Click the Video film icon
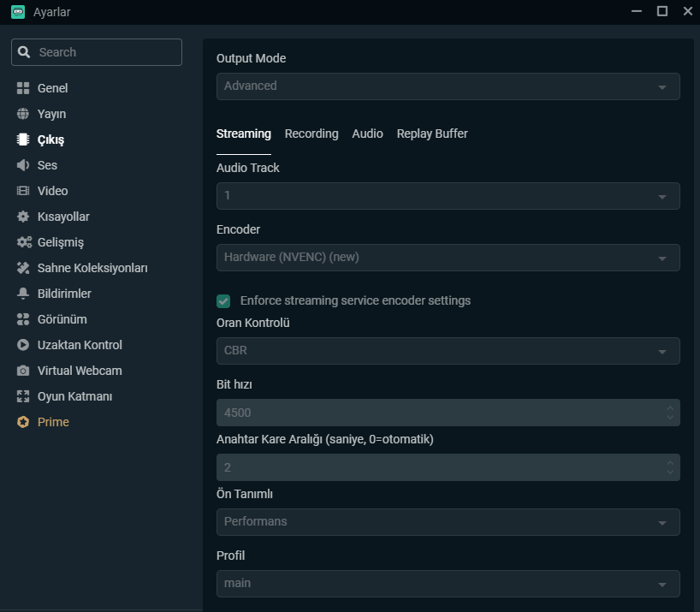700x612 pixels. click(23, 191)
